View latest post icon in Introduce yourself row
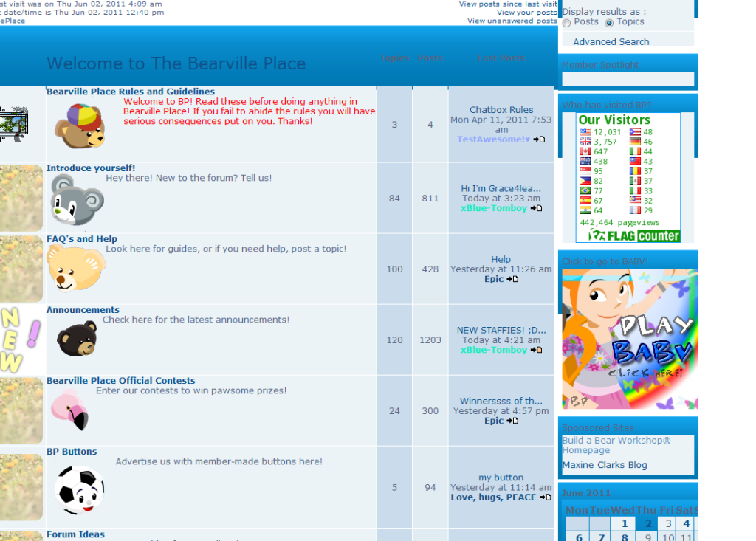The height and width of the screenshot is (541, 756). (536, 208)
